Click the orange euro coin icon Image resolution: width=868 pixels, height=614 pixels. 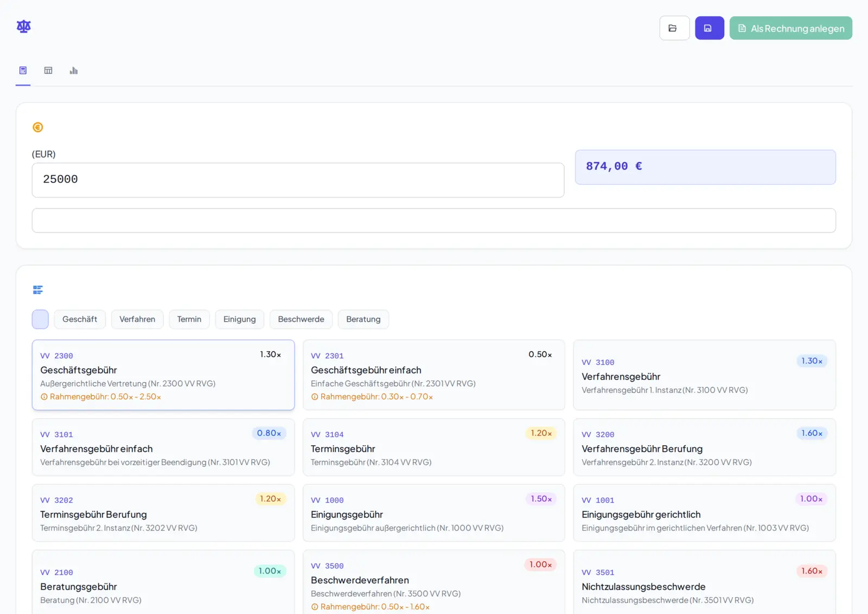[x=38, y=127]
